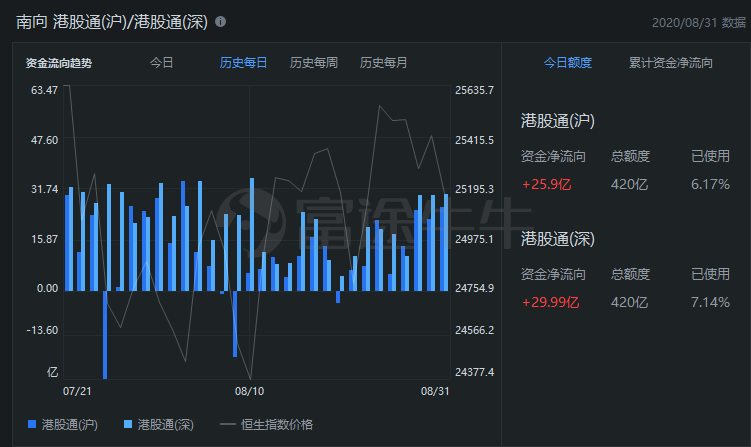Click the 08/31 date label on axis
751x447 pixels.
[x=435, y=391]
